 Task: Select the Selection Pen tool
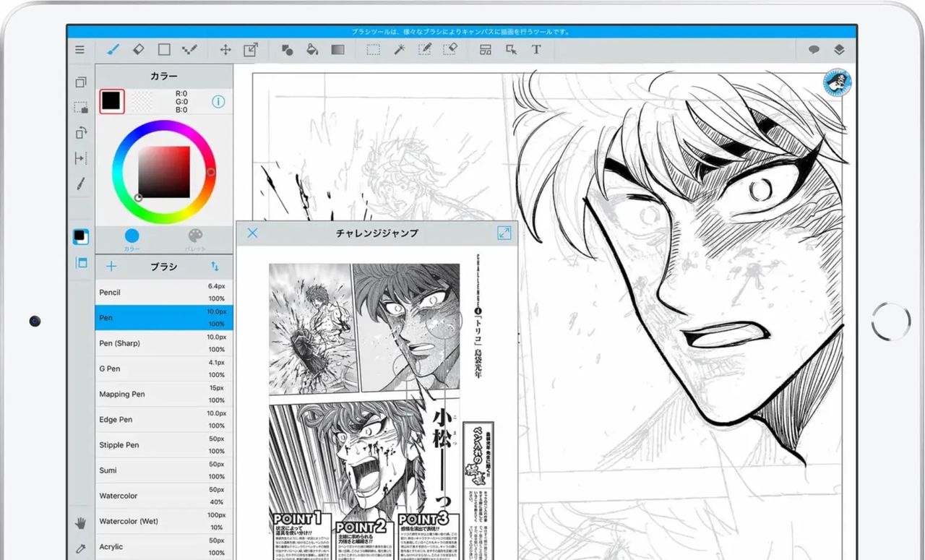(424, 50)
